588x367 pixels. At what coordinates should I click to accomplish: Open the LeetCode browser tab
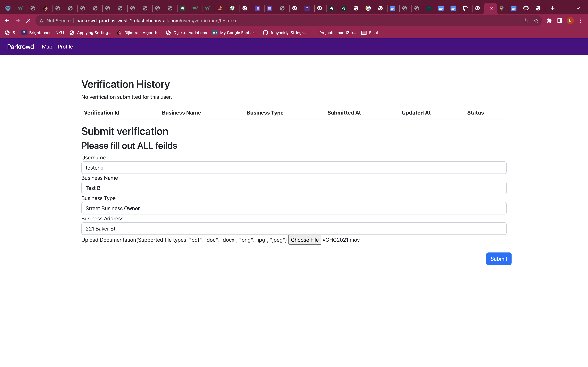[46, 8]
